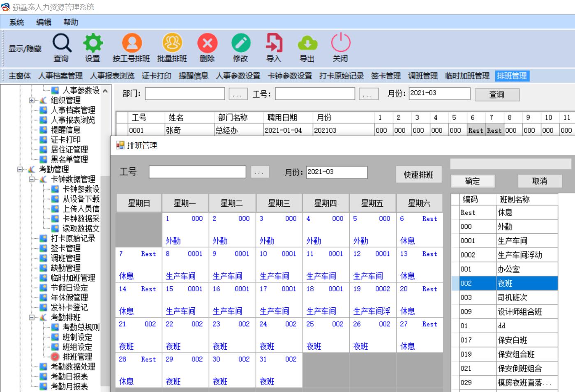Viewport: 575px width, 392px height.
Task: Click the 按工号排班 toolbar icon
Action: coord(131,43)
